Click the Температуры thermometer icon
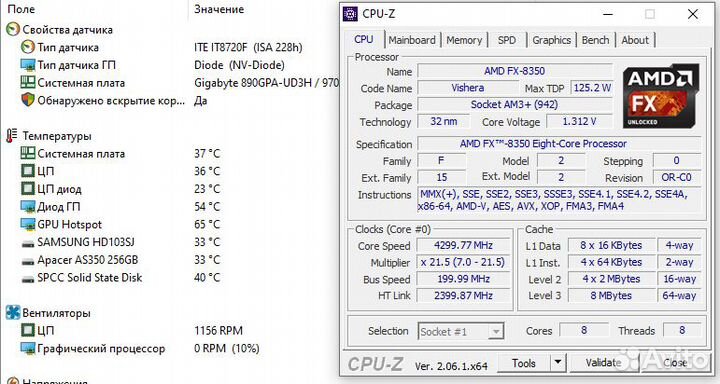 tap(12, 136)
